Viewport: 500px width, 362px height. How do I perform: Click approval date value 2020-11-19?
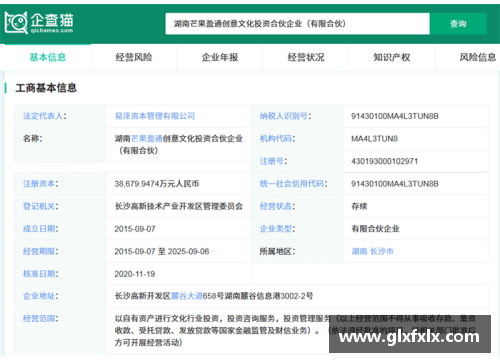(135, 274)
